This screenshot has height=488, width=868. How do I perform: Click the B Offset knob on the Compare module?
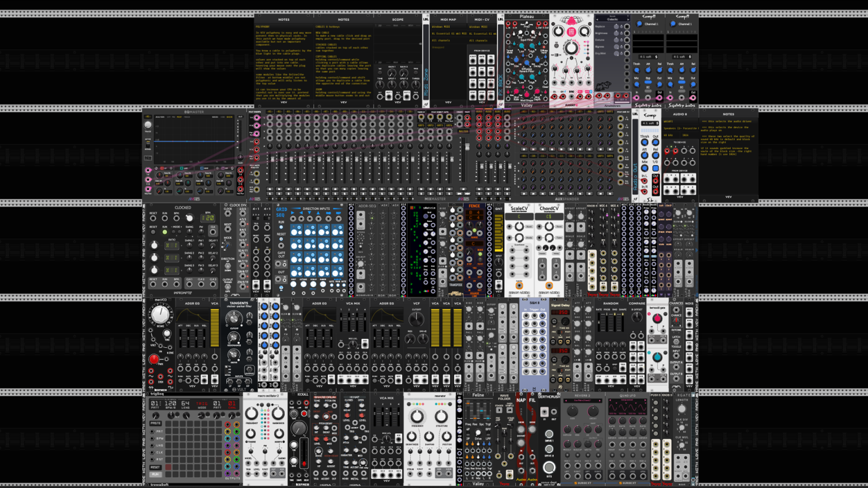point(637,318)
